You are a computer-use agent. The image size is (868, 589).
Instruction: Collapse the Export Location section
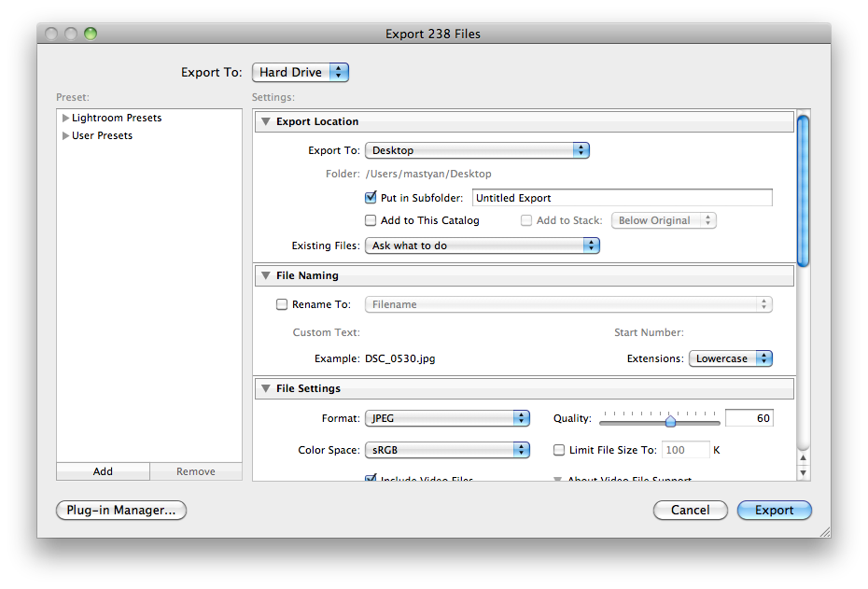(266, 121)
